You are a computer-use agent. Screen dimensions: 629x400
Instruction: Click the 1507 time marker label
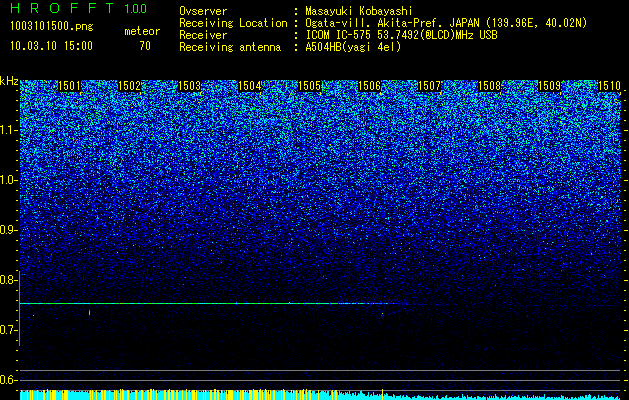click(430, 86)
